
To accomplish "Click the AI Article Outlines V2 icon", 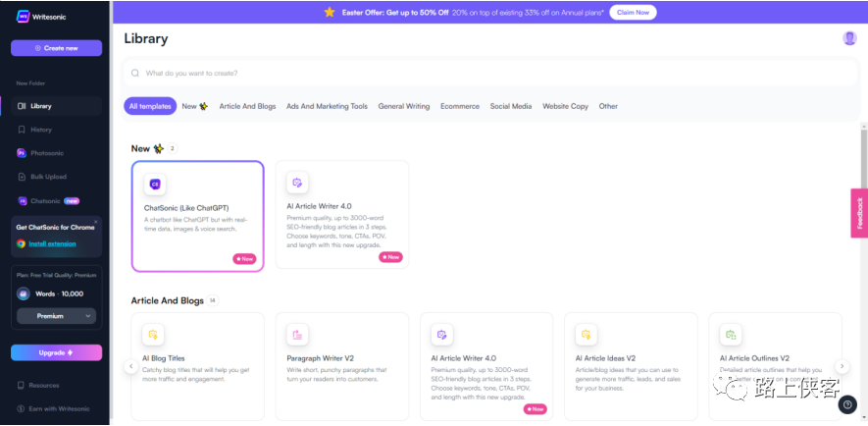I will click(731, 335).
